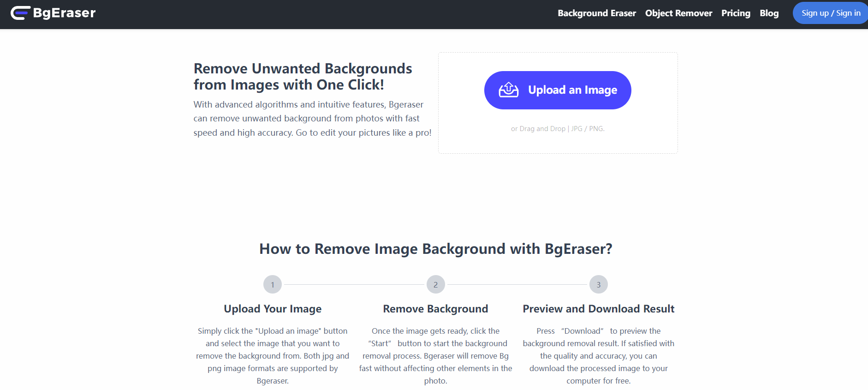Click the Remove Unwanted Backgrounds headline
This screenshot has width=868, height=390.
point(303,77)
